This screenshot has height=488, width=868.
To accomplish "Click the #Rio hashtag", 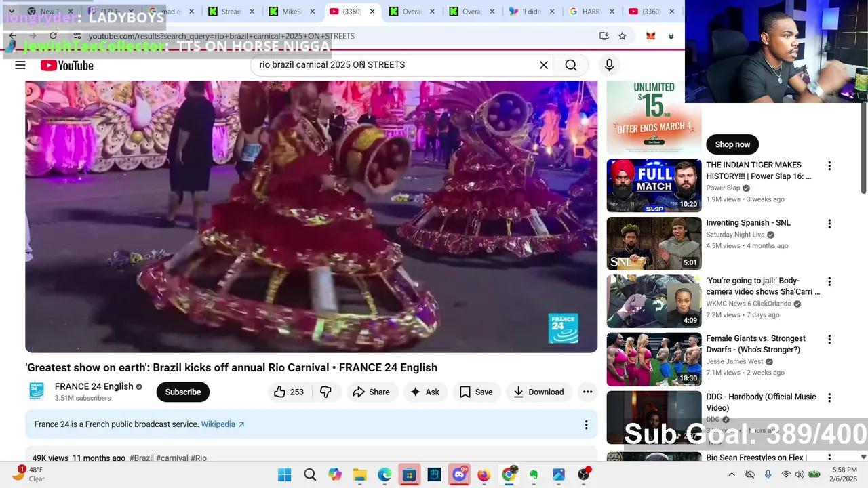I will tap(199, 458).
